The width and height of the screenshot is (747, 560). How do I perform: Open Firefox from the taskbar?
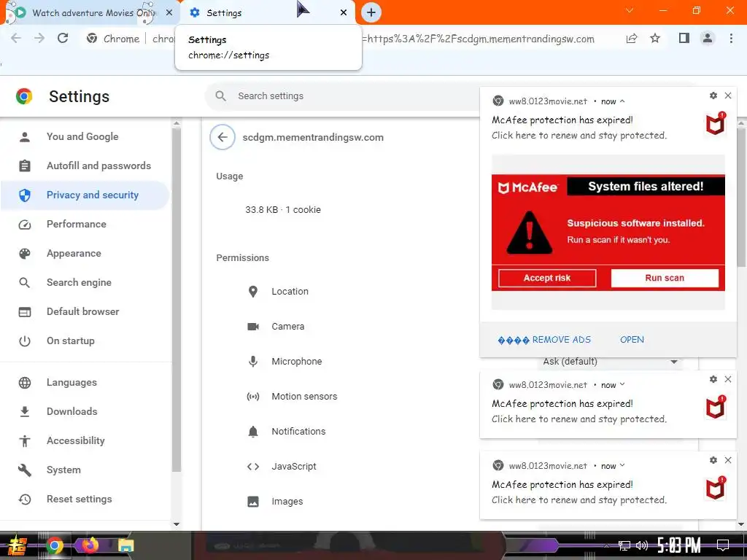[x=90, y=545]
